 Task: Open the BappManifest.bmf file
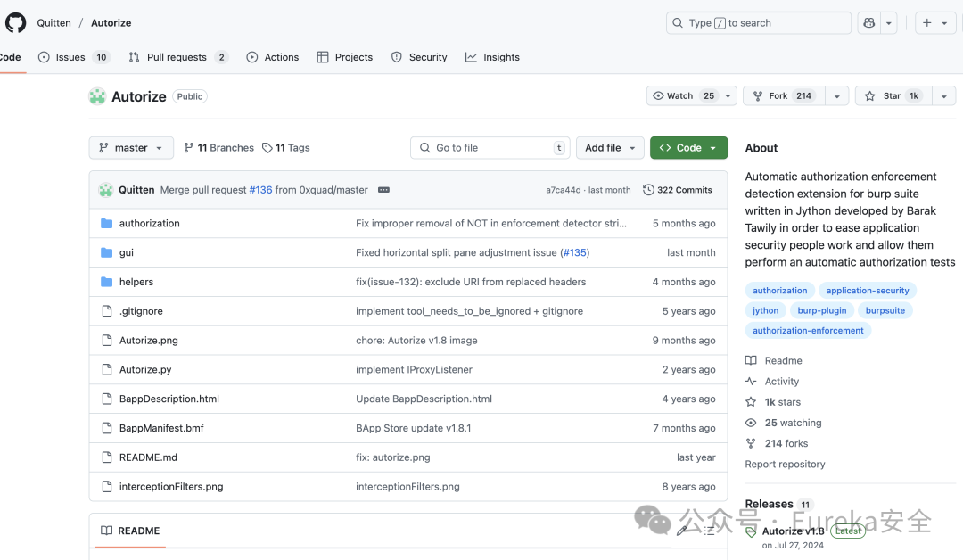161,428
